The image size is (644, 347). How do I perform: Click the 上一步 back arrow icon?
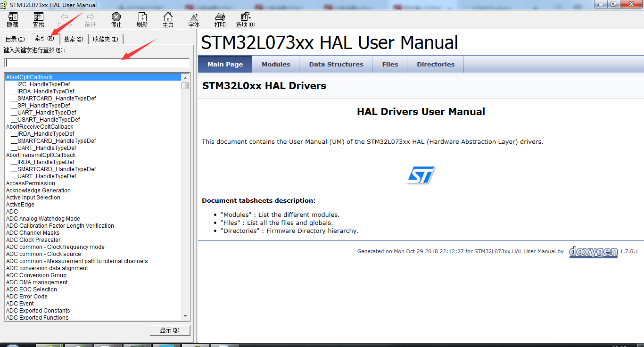64,19
